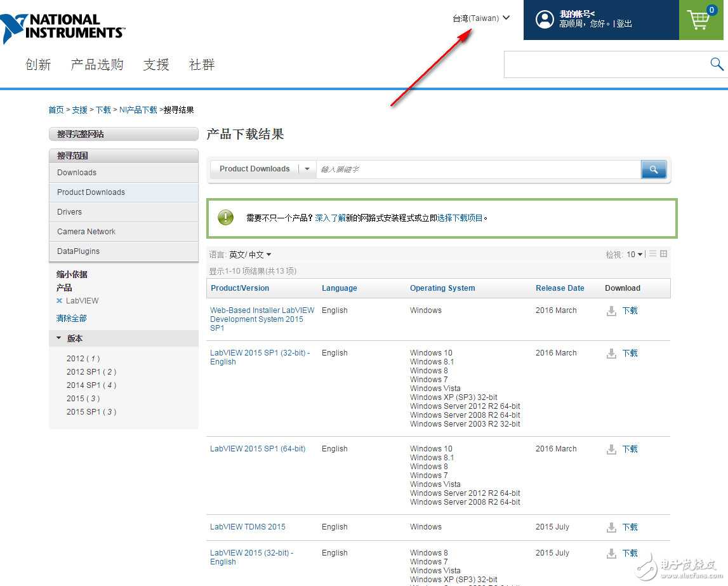Sort by Product/Version column header
728x586 pixels.
point(240,288)
